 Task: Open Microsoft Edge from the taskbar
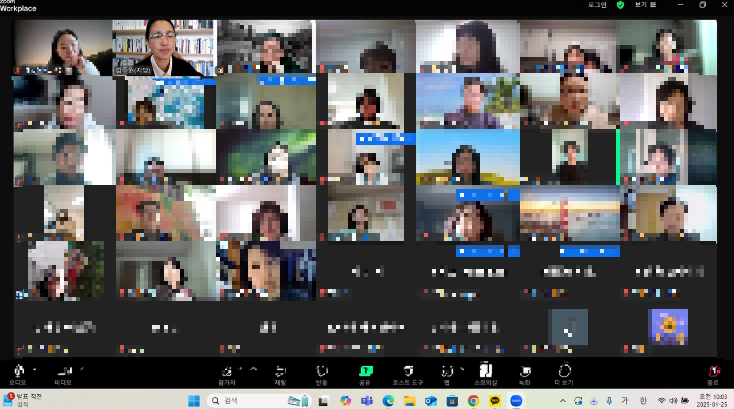(x=388, y=401)
